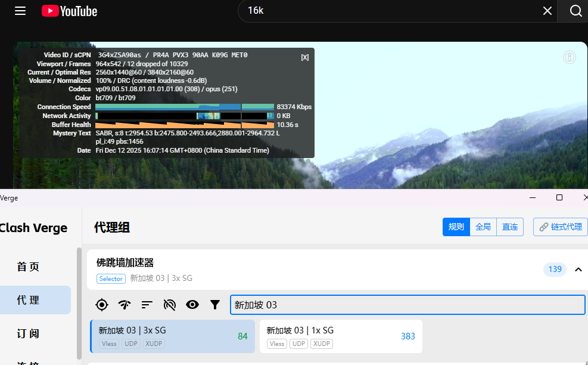Close stats for nerds with [X]
588x365 pixels.
click(305, 57)
